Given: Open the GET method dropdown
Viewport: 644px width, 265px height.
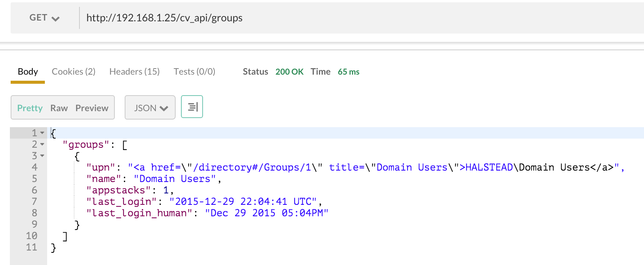Looking at the screenshot, I should coord(44,18).
